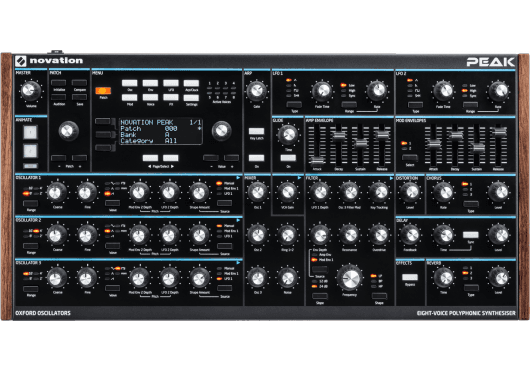Cycle the Filter Slope button
Screen dimensions: 530x371
coord(319,296)
